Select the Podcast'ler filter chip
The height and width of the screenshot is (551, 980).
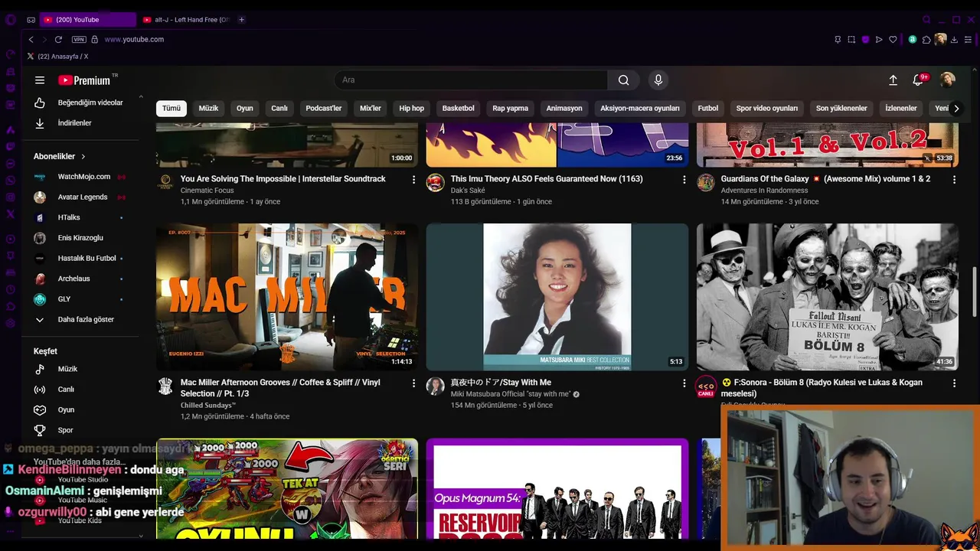click(x=323, y=108)
